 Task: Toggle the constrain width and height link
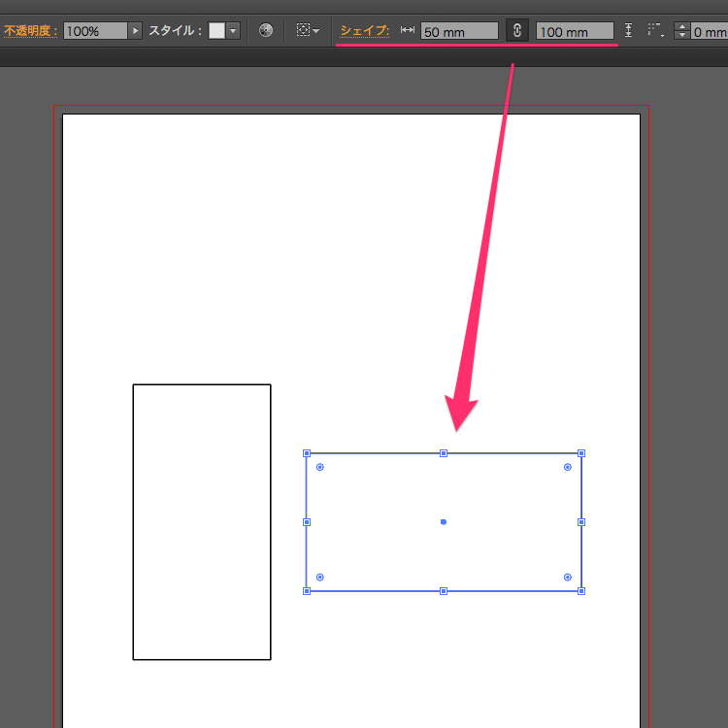[x=516, y=31]
